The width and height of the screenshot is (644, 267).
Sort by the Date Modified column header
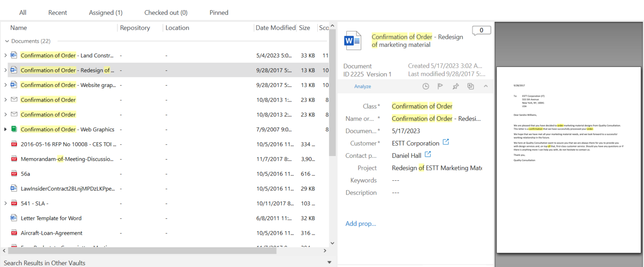[x=275, y=28]
